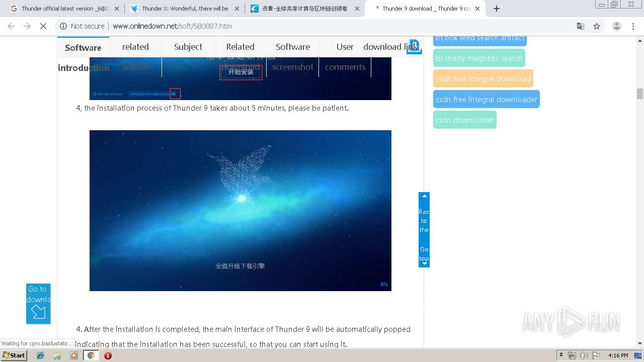Click the blue download document icon

[x=414, y=47]
